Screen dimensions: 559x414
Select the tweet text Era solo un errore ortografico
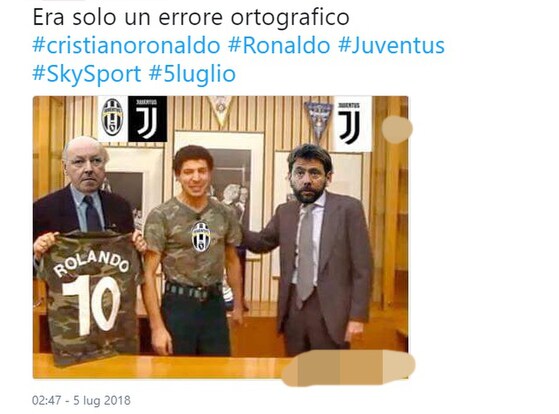[191, 17]
